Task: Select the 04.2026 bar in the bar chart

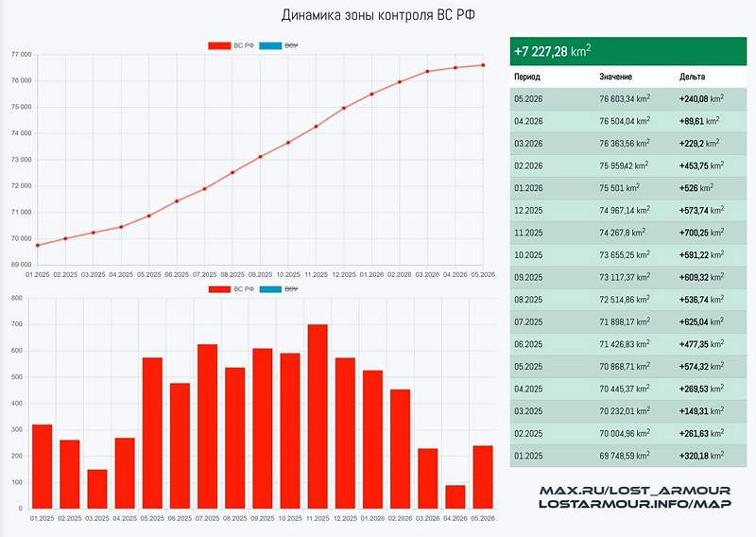Action: pyautogui.click(x=455, y=497)
